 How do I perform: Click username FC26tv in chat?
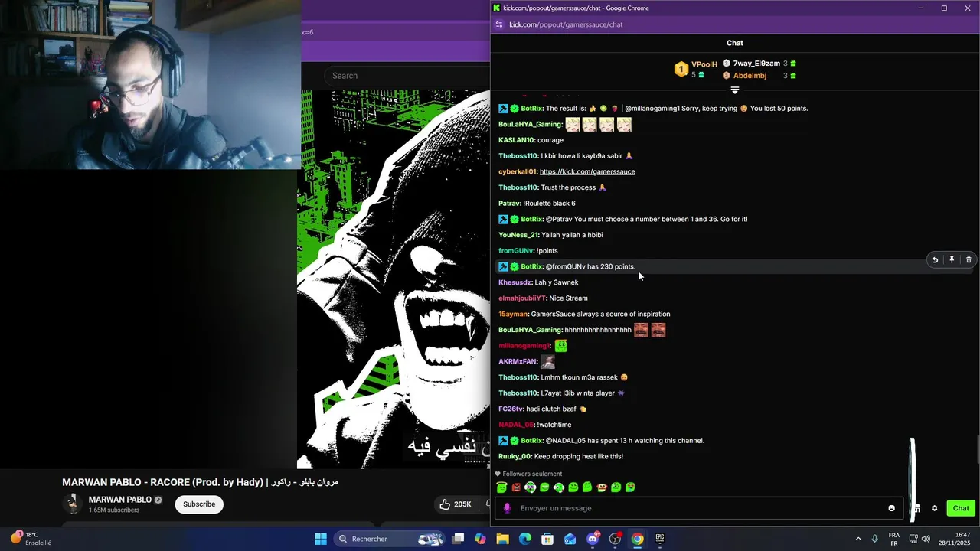coord(511,409)
